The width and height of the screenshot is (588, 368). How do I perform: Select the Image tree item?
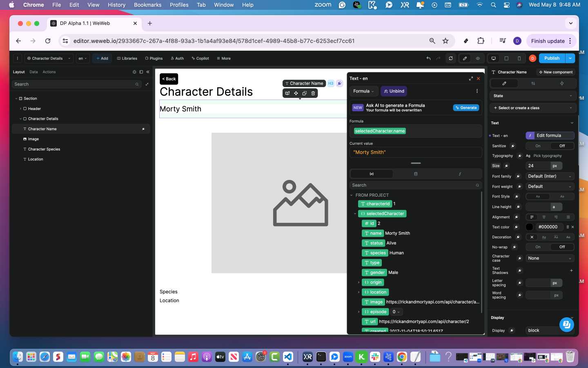pyautogui.click(x=33, y=139)
